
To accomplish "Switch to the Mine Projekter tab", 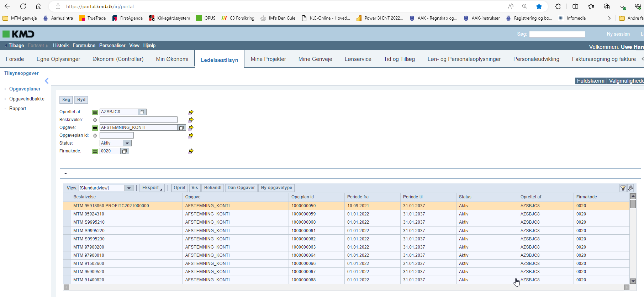I will pyautogui.click(x=268, y=59).
